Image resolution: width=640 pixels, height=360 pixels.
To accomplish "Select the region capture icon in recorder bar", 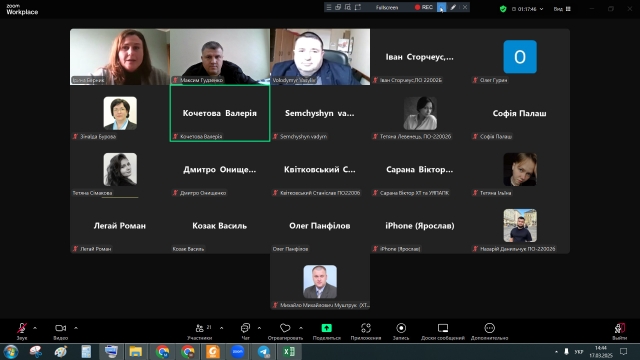I will point(348,7).
